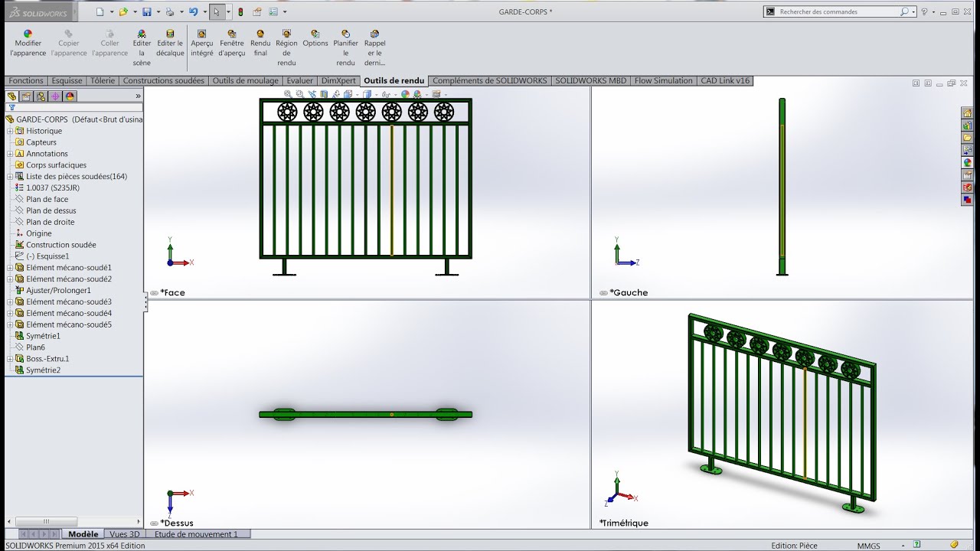Switch to the Vues 3D bottom tab
This screenshot has height=551, width=980.
coord(125,534)
